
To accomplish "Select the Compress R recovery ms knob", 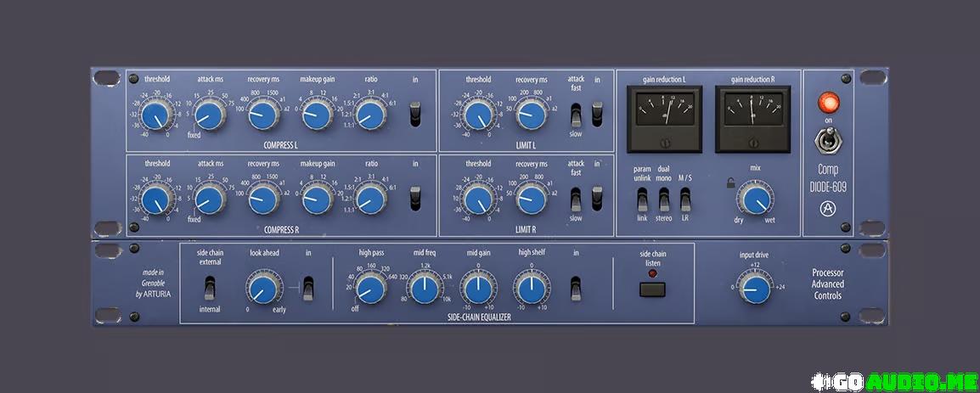I will click(263, 200).
